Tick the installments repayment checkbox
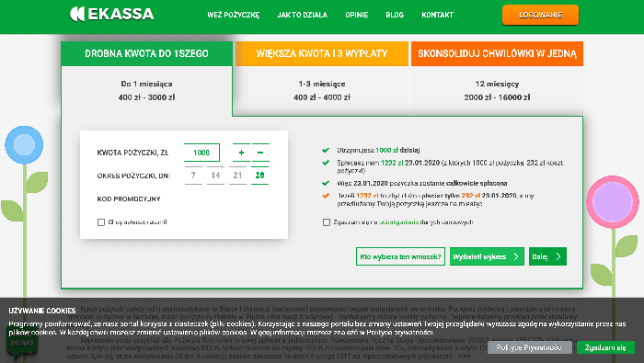The image size is (644, 363). pos(101,222)
